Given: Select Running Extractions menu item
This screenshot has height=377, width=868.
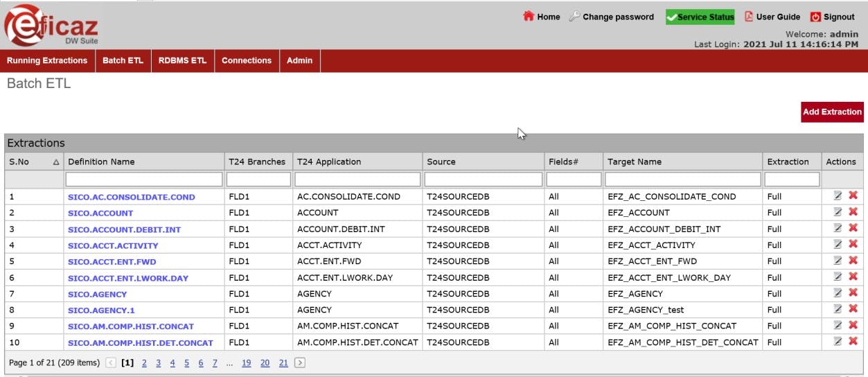Looking at the screenshot, I should pos(47,60).
